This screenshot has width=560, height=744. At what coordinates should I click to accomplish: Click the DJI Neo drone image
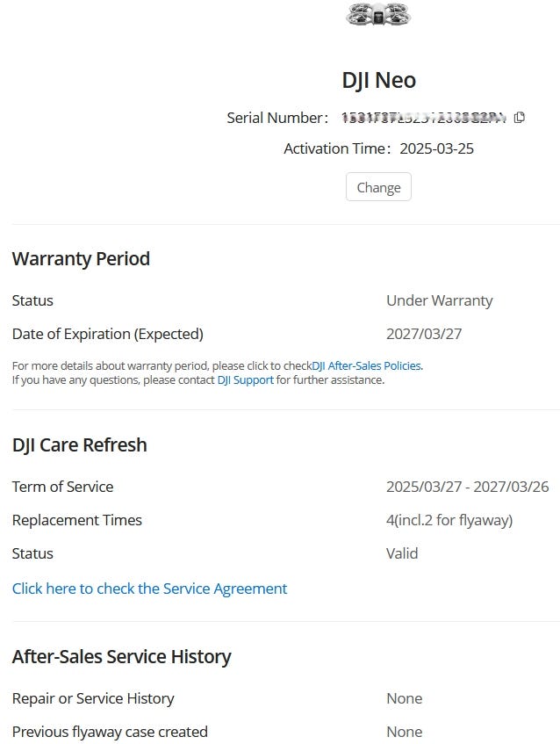(378, 14)
